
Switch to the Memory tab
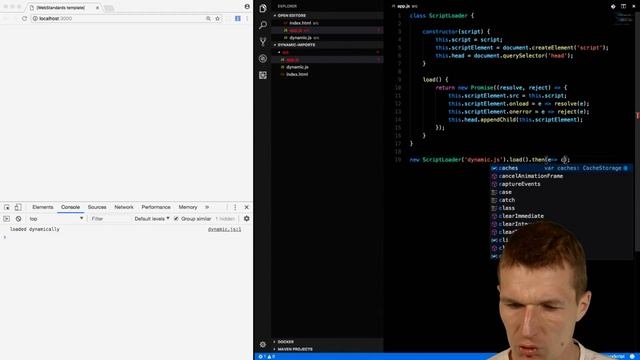[x=188, y=207]
